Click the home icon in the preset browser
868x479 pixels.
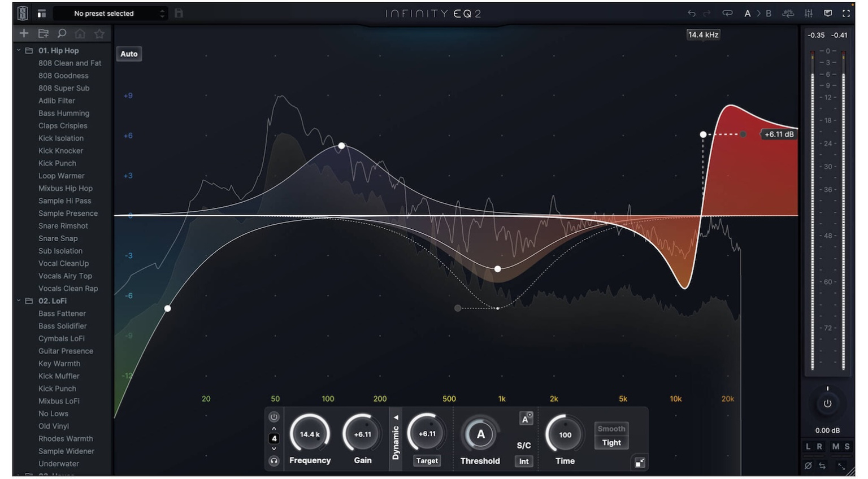pos(81,33)
